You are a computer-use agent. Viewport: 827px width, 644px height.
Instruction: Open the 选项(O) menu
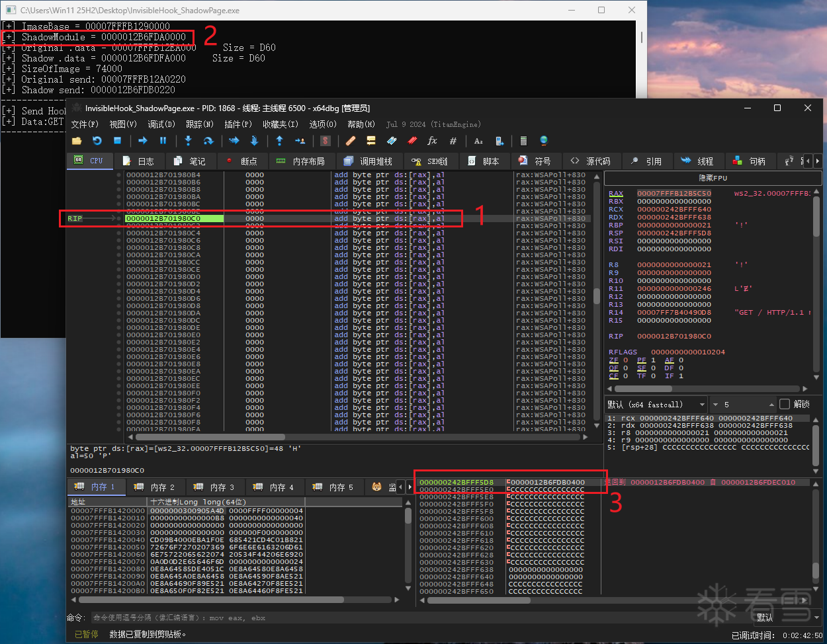(x=323, y=124)
